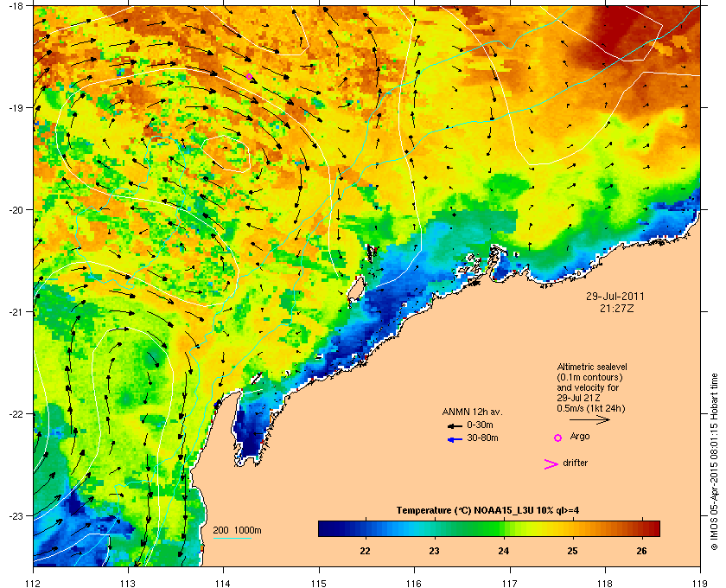Screen dimensions: 726x588
Task: Click the Altimetric sealevel legend text
Action: (592, 367)
